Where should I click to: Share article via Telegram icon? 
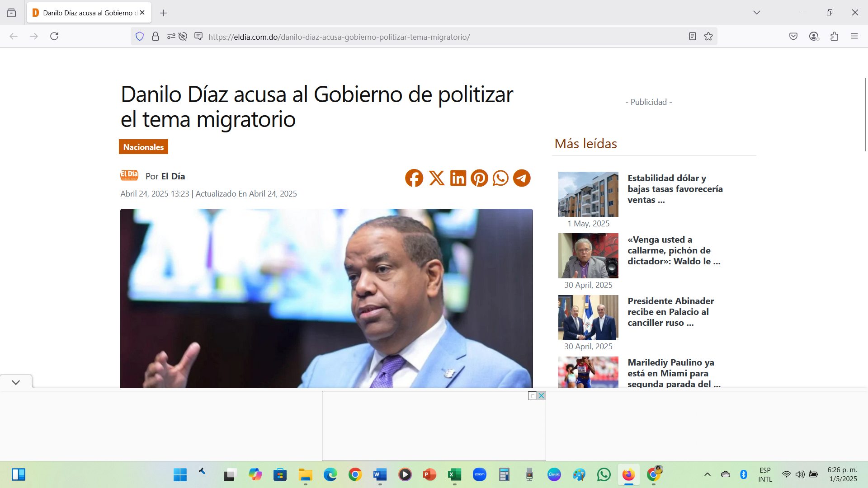point(522,178)
